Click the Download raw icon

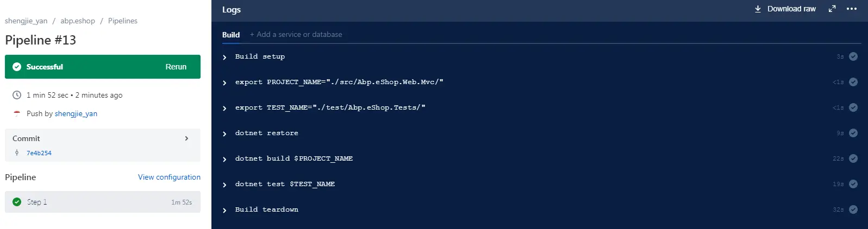point(758,9)
